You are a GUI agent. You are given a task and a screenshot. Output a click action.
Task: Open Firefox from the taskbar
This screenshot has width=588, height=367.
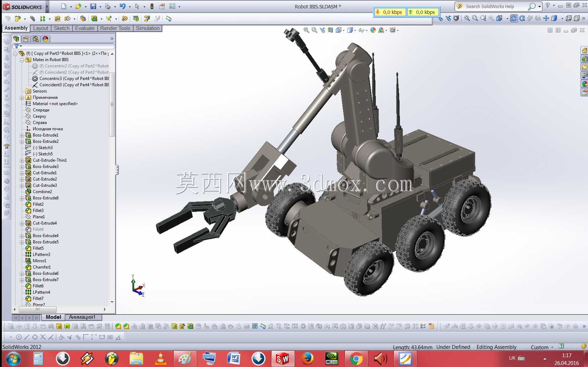[307, 359]
